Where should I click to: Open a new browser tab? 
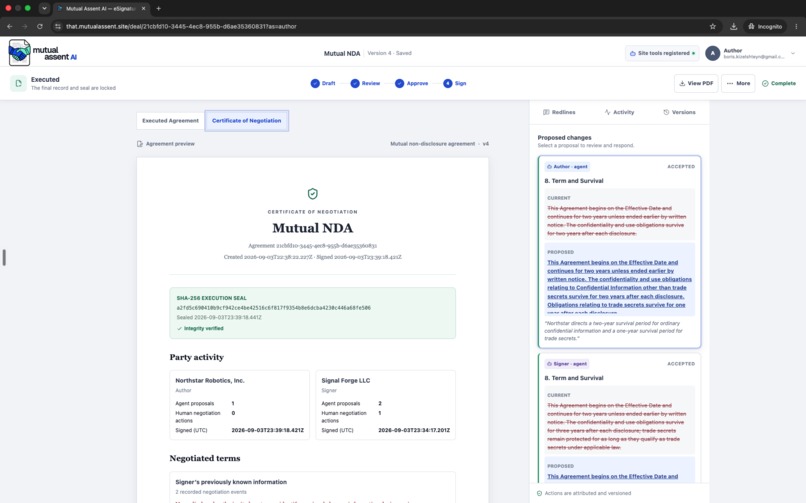158,8
